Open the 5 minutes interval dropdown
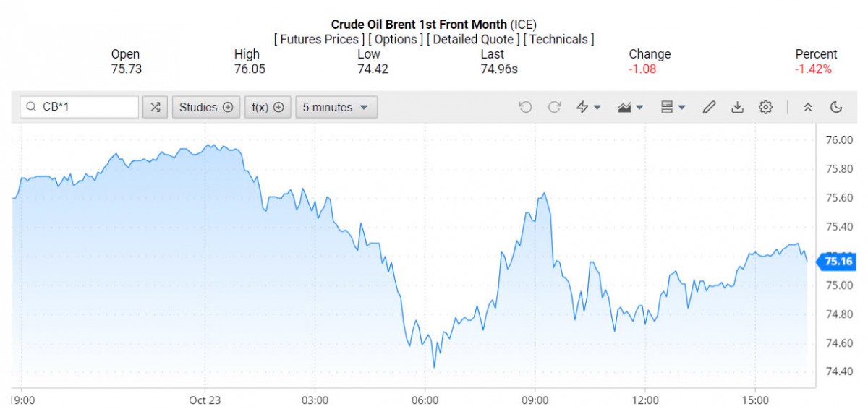The width and height of the screenshot is (868, 409). 336,107
